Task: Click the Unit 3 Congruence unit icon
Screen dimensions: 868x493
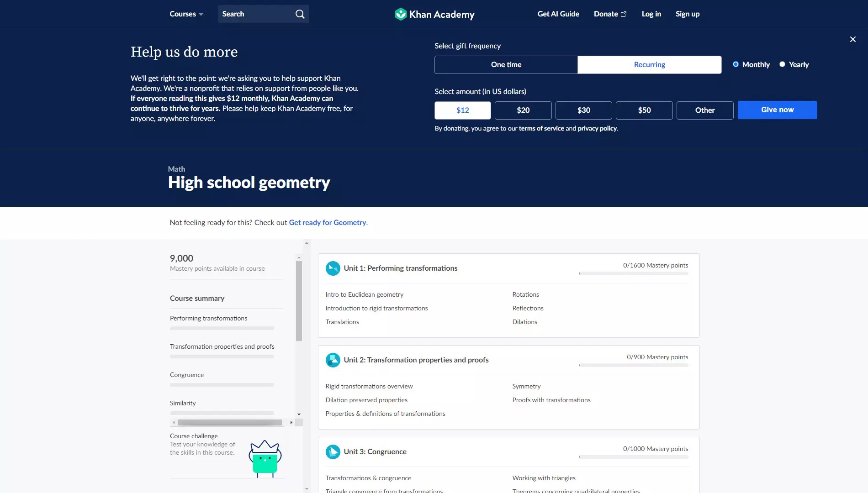Action: tap(333, 451)
